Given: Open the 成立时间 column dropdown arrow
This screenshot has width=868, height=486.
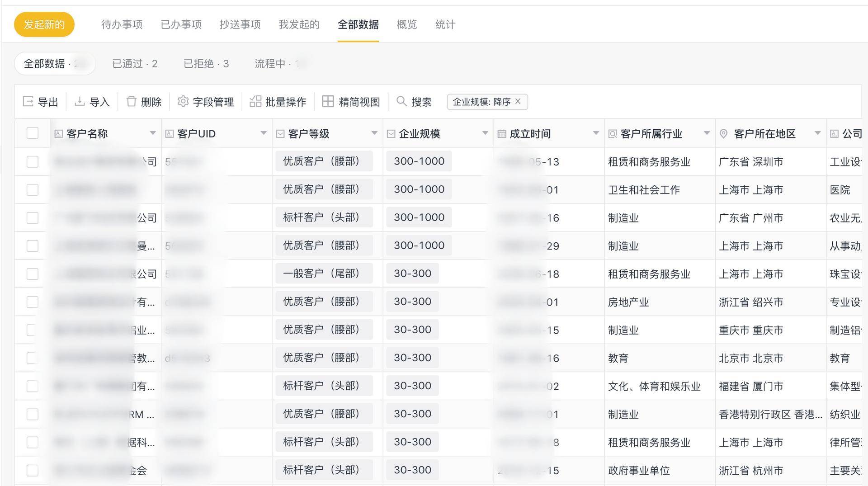Looking at the screenshot, I should click(x=596, y=133).
